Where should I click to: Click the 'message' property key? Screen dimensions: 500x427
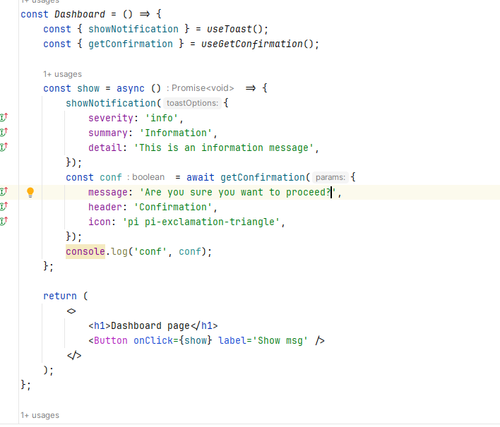click(108, 192)
